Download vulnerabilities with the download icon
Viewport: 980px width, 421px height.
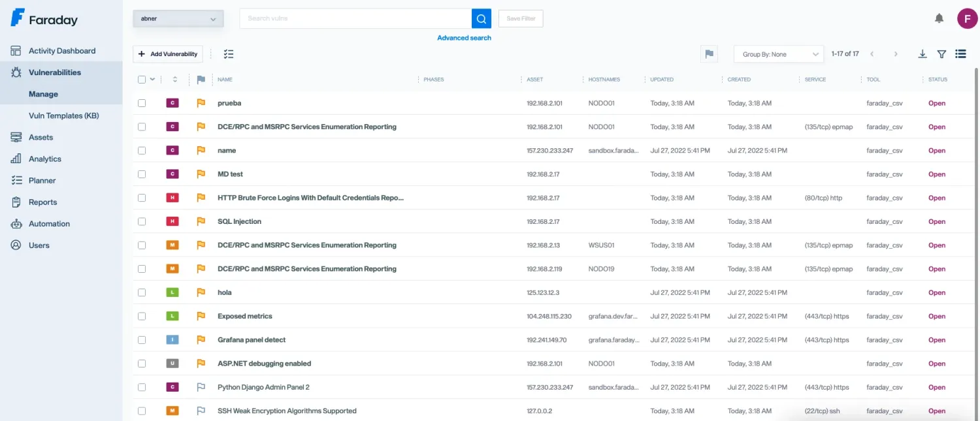(923, 54)
